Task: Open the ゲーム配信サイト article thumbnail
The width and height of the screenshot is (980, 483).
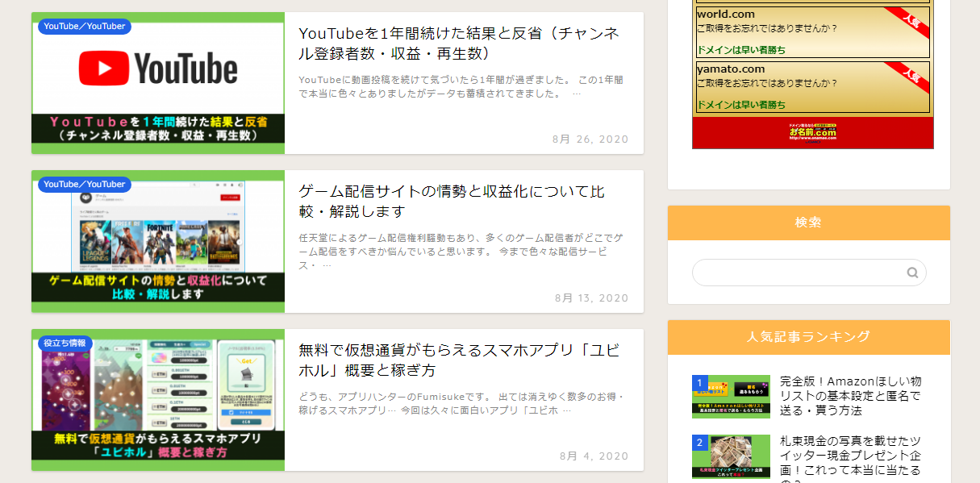Action: [x=158, y=241]
